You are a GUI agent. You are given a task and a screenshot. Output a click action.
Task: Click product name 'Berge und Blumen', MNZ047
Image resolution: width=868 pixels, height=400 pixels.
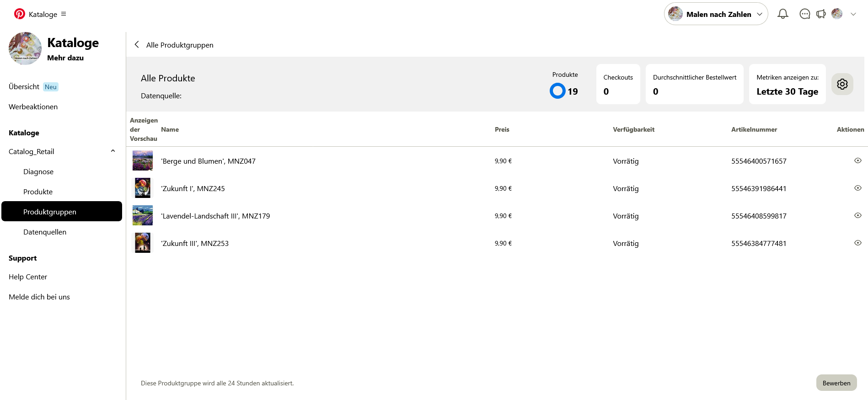click(x=208, y=161)
